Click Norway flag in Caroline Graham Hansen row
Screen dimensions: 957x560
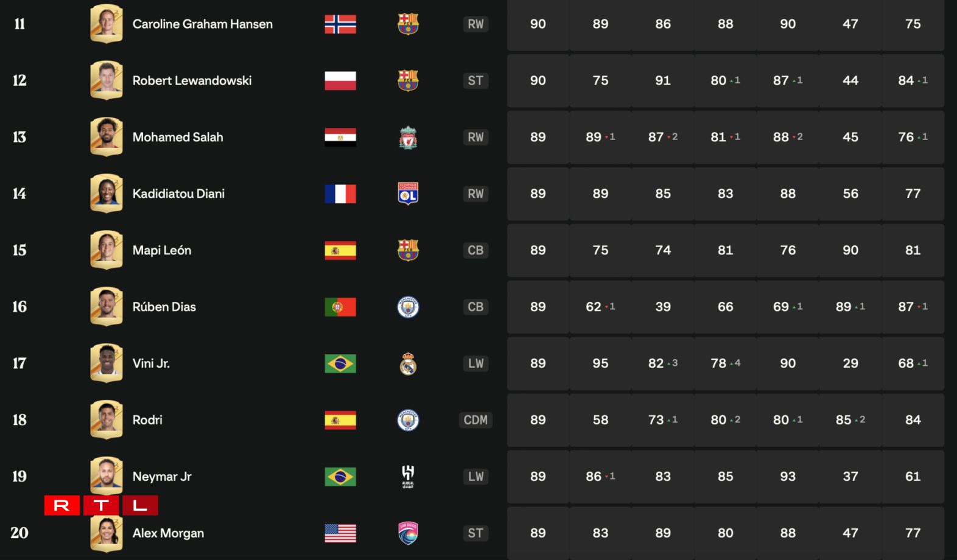340,24
